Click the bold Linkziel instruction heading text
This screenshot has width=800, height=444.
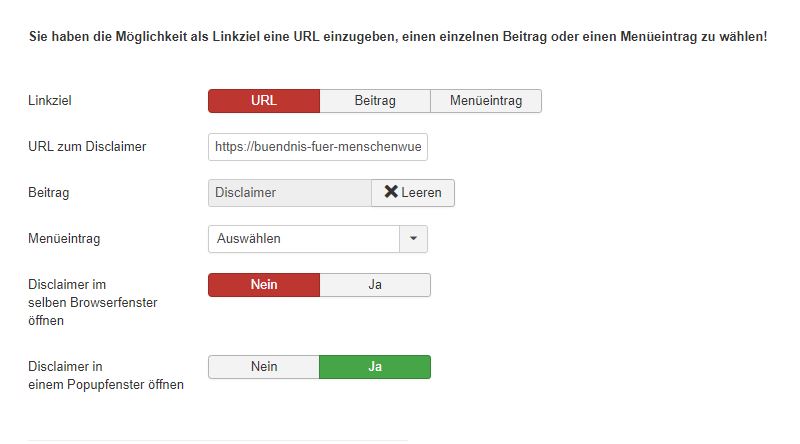coord(397,37)
